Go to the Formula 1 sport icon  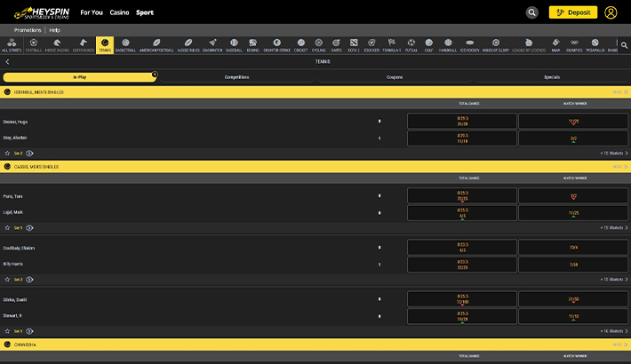click(392, 44)
